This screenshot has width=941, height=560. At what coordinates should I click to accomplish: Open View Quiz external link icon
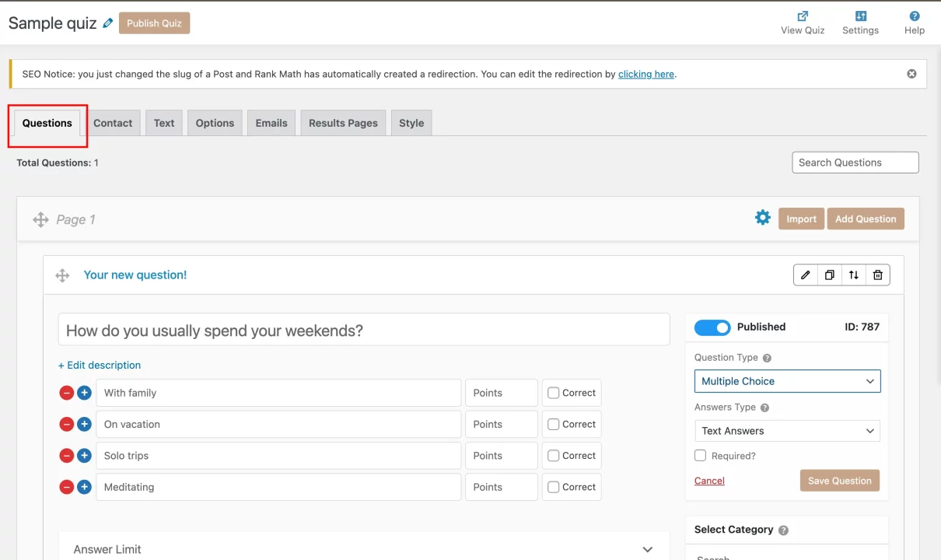click(x=803, y=16)
